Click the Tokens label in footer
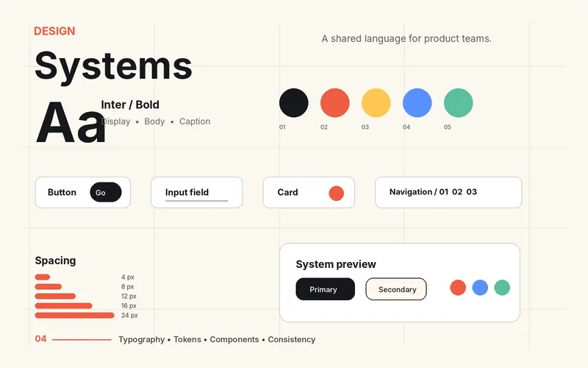The image size is (588, 368). [187, 339]
